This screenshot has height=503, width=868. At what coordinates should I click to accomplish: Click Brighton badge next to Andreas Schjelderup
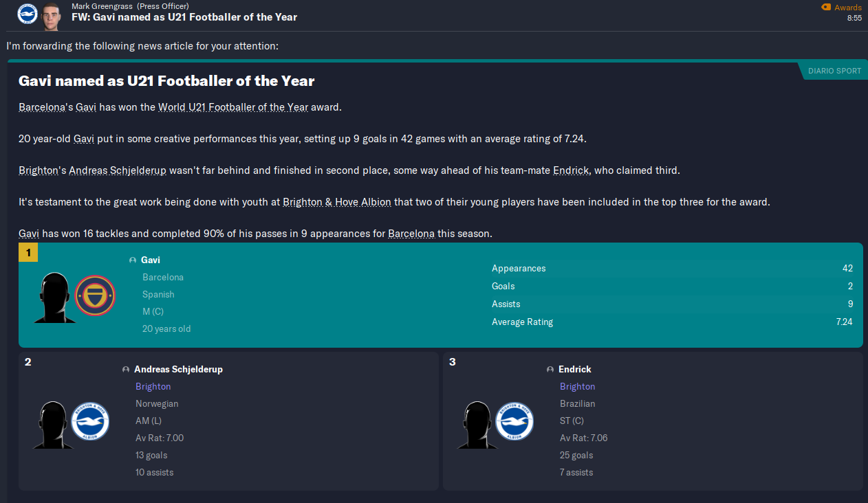pos(91,421)
